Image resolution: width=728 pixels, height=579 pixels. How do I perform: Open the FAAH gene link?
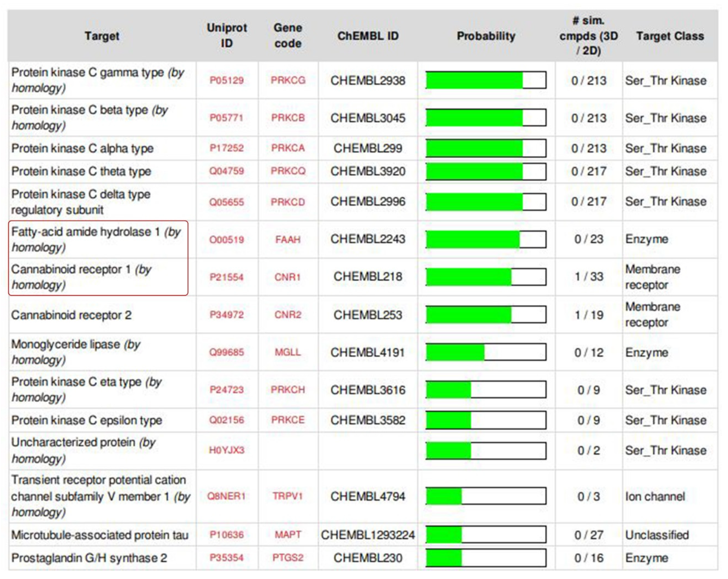[288, 240]
